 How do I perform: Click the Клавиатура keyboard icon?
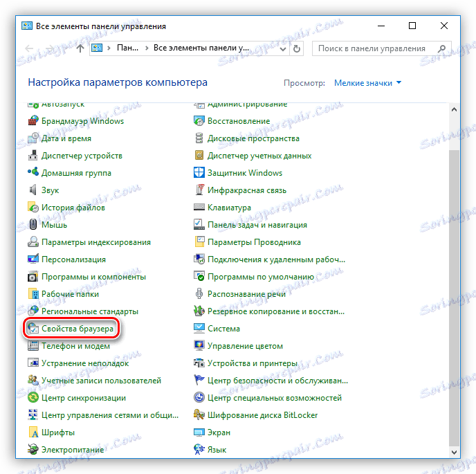click(x=199, y=208)
